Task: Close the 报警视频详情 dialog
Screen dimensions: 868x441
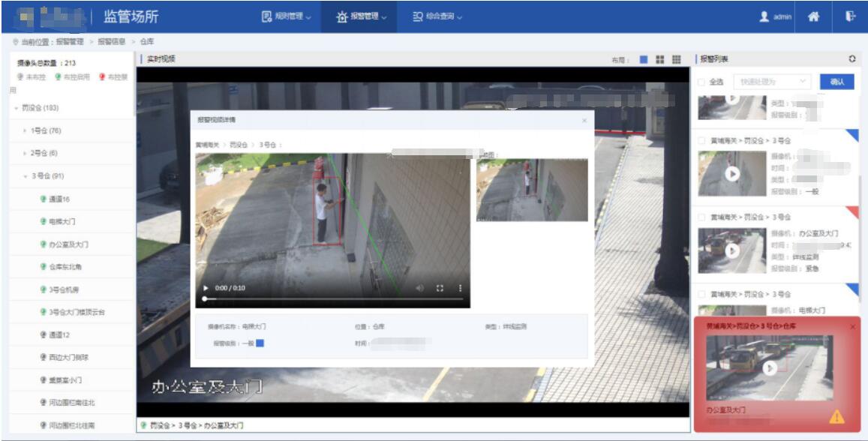Action: coord(584,120)
